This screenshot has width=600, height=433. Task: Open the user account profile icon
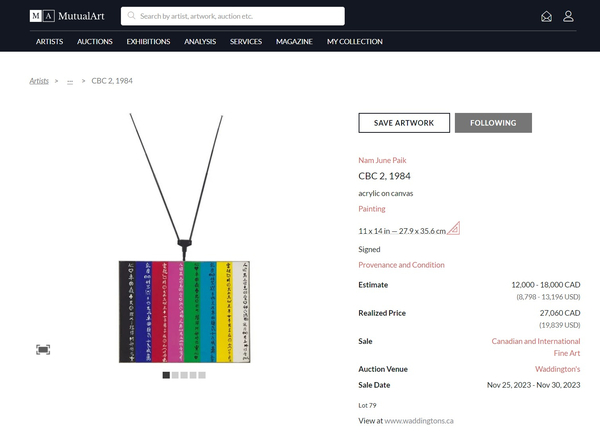568,16
